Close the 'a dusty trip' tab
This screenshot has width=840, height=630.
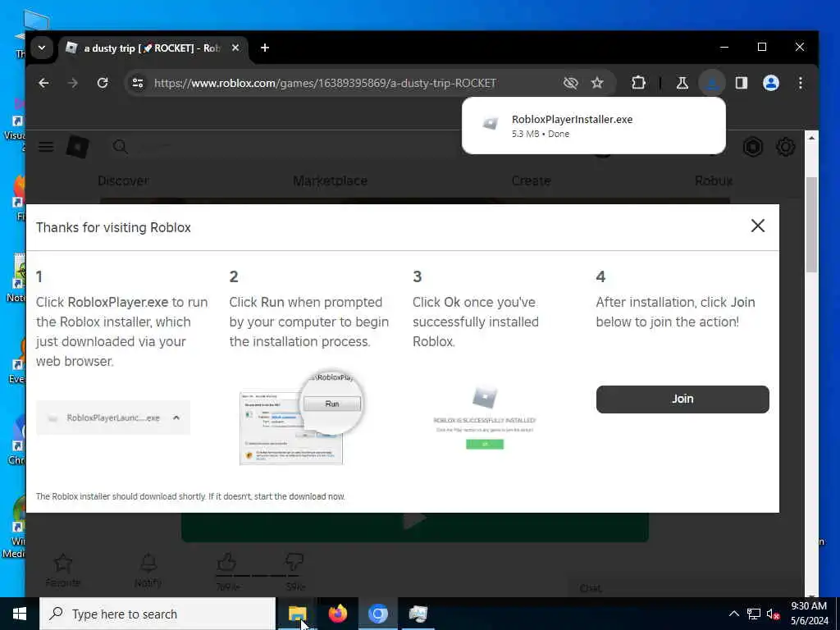[235, 48]
